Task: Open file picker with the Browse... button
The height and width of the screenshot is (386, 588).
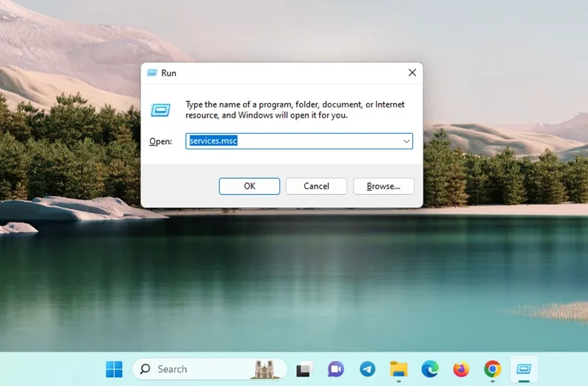Action: [384, 186]
